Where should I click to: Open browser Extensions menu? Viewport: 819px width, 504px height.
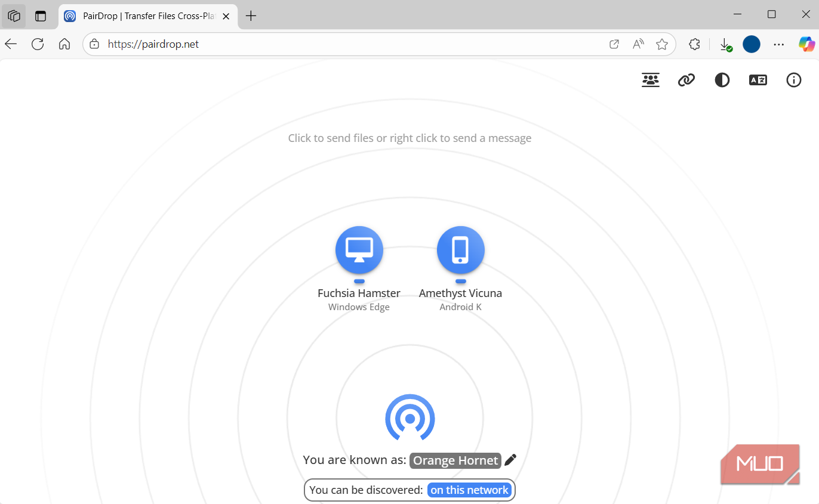coord(694,44)
